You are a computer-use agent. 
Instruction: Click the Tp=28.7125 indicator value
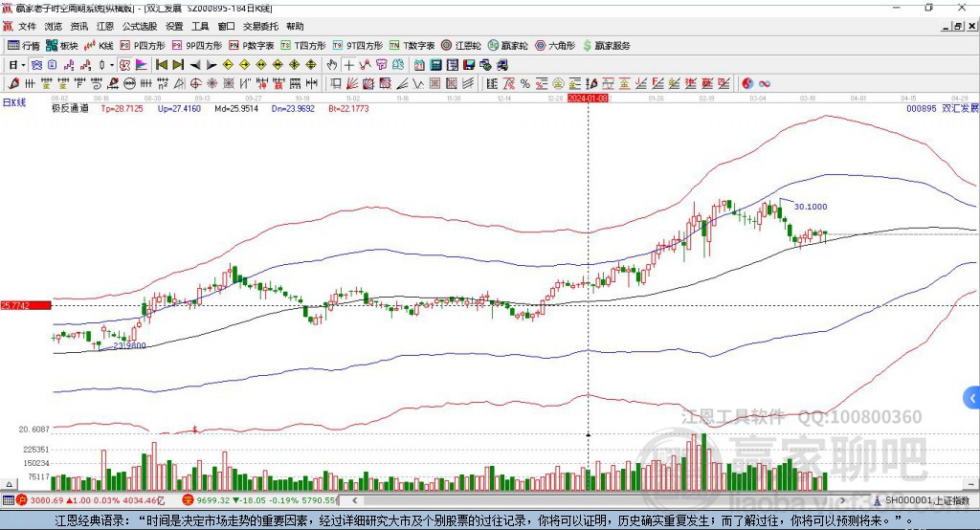tap(122, 108)
